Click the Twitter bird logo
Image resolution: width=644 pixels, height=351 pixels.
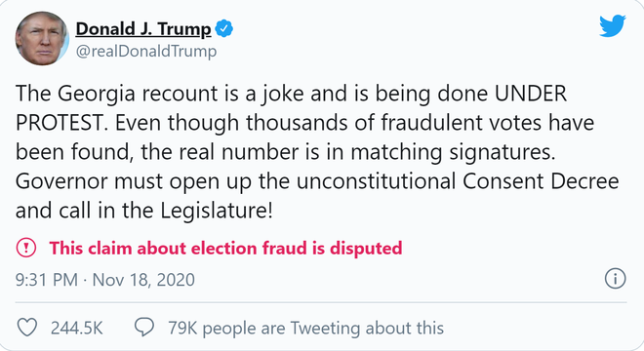613,25
